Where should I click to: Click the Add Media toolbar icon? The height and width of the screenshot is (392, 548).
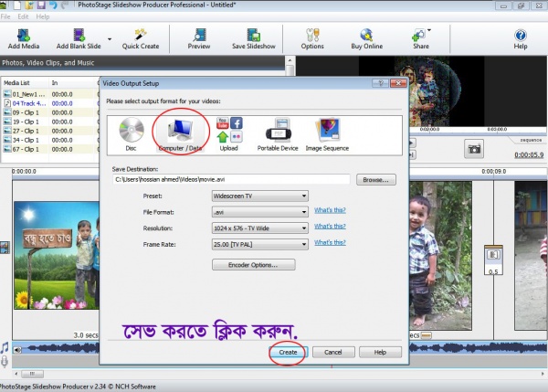(24, 38)
